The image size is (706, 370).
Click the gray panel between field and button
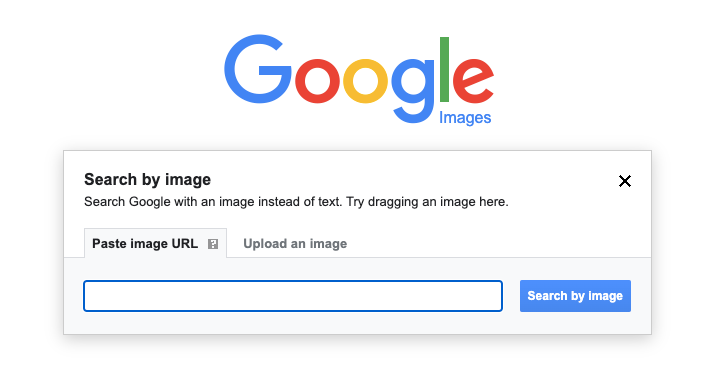point(511,296)
